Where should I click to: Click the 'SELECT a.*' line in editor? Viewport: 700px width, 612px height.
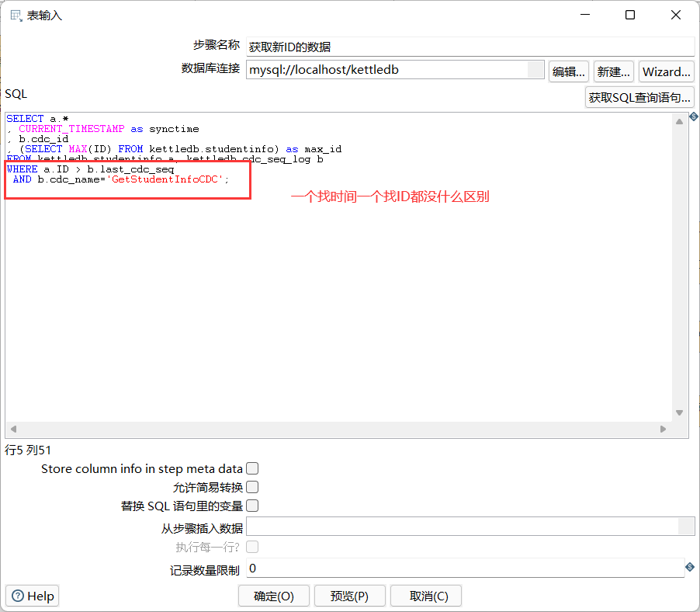tap(37, 118)
